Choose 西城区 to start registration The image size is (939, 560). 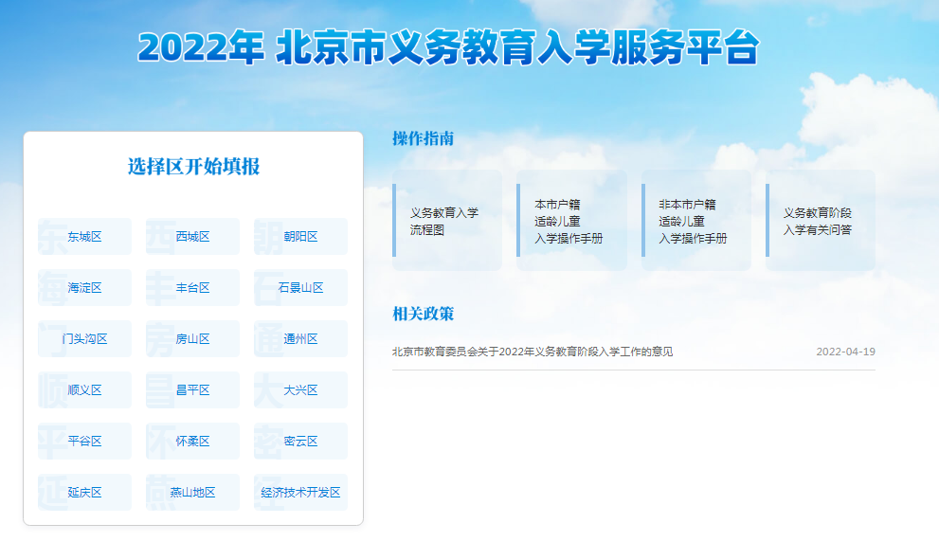[192, 237]
